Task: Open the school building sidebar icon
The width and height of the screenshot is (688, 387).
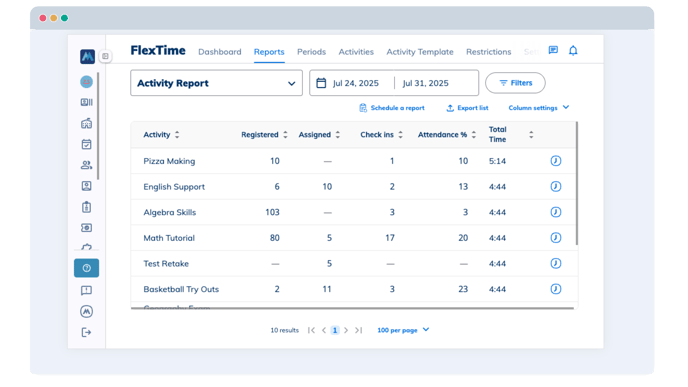Action: [x=86, y=123]
